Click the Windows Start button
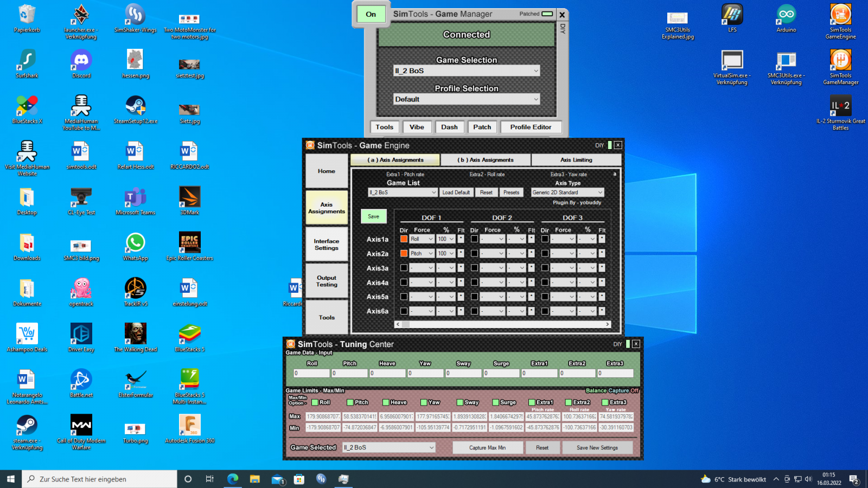 click(11, 479)
